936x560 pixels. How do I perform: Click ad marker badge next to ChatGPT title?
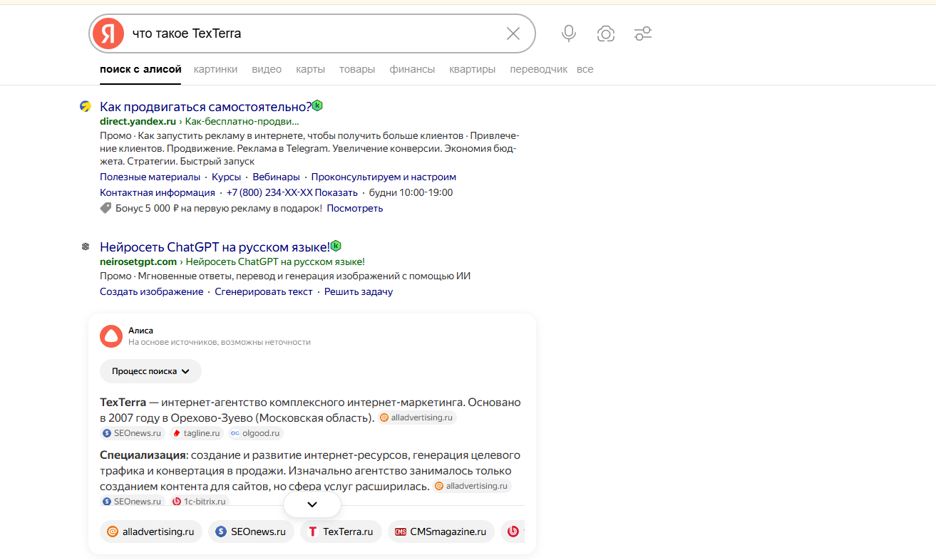point(336,246)
